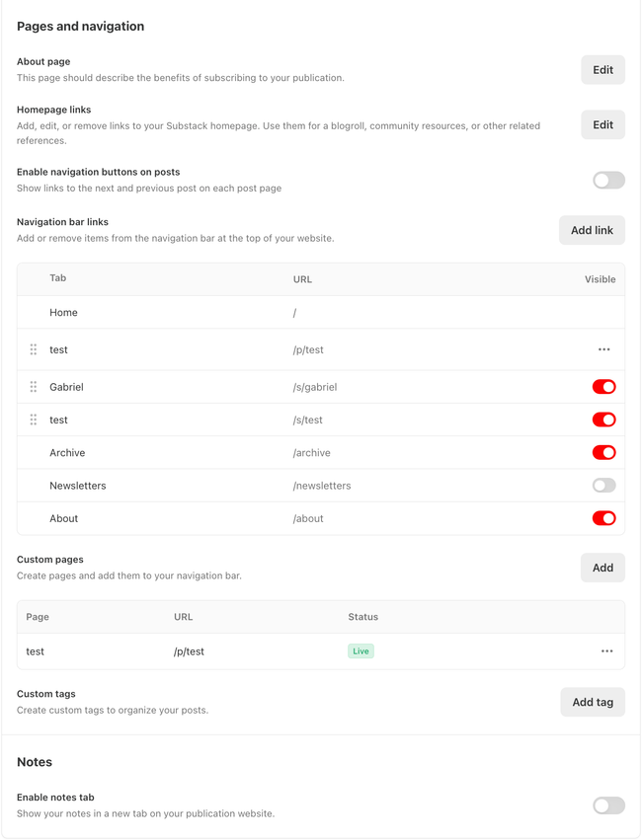Edit the About page
Viewport: 642px width, 840px height.
[602, 70]
